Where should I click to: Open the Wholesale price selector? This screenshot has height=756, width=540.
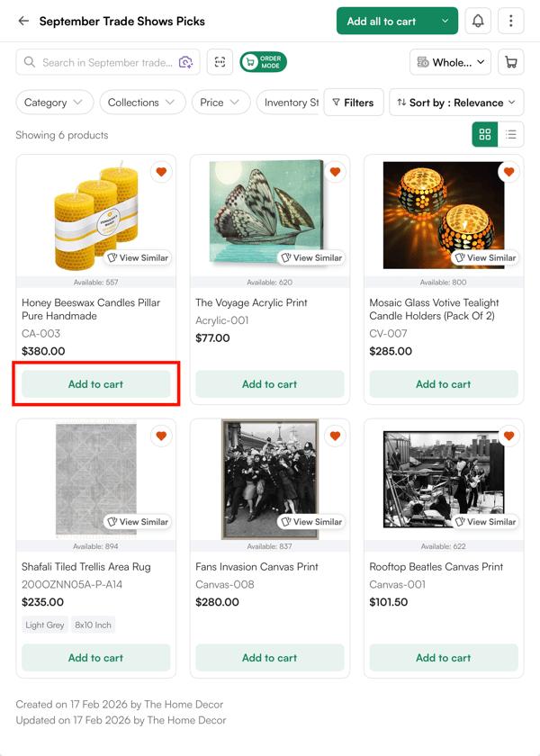[452, 62]
